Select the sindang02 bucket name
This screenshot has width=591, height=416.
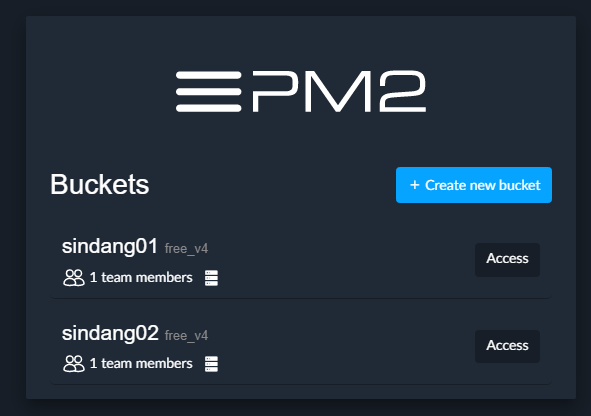pos(110,333)
